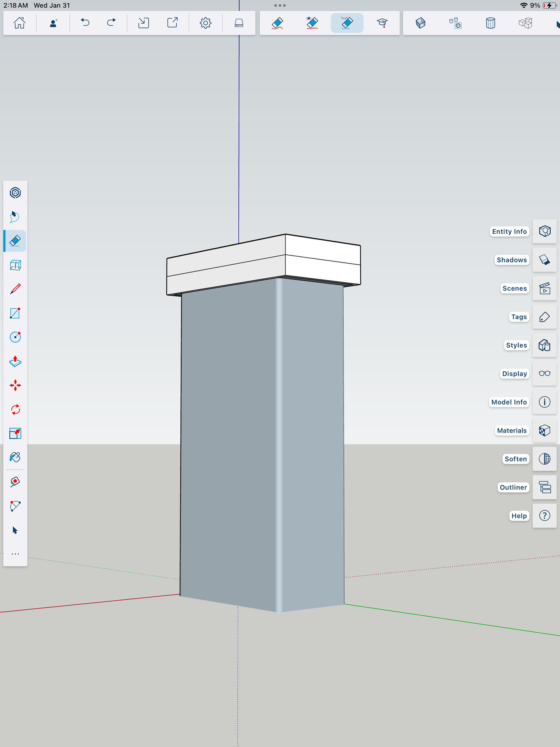The width and height of the screenshot is (560, 747).
Task: Go to Home screen
Action: coord(19,23)
